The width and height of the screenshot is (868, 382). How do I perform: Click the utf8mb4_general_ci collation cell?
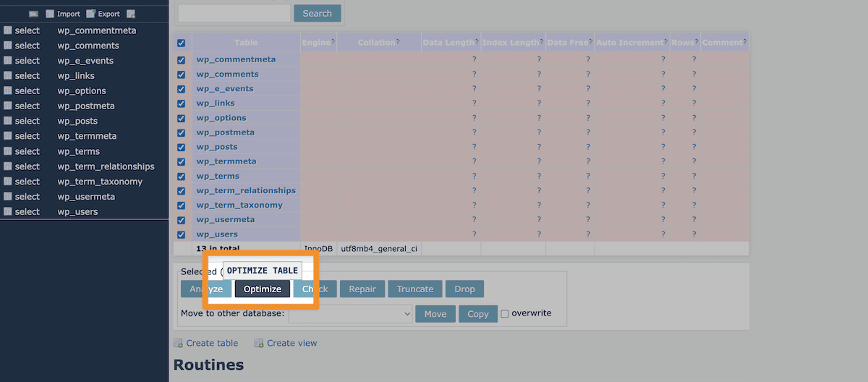pos(379,248)
